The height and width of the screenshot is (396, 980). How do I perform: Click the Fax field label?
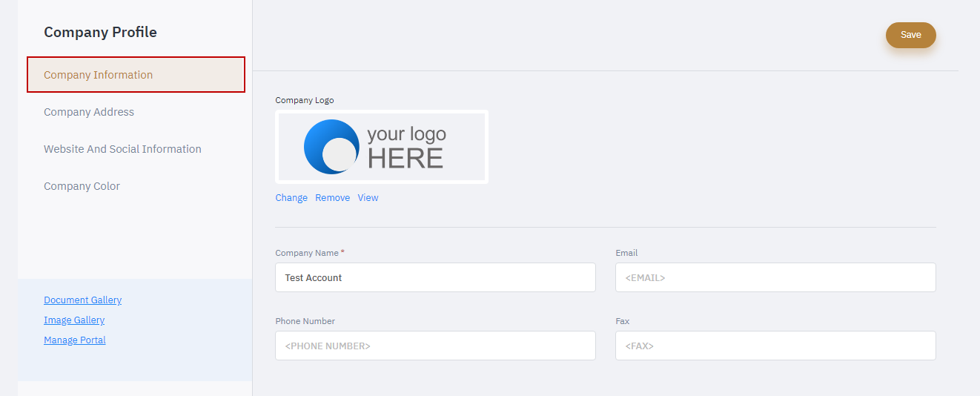pos(622,321)
